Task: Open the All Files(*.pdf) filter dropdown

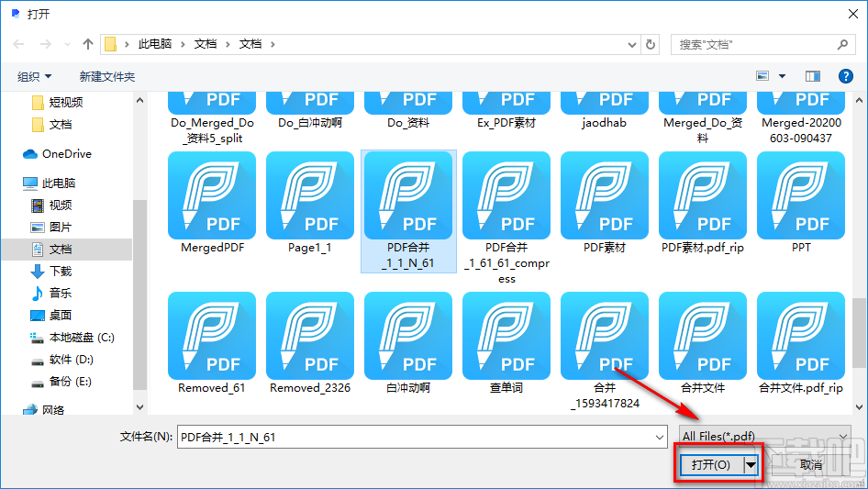Action: pos(765,436)
